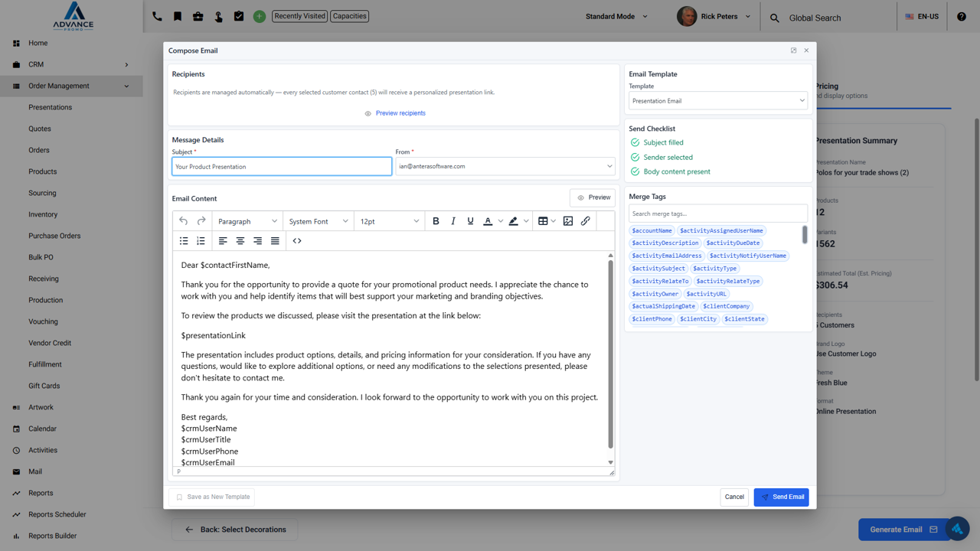The width and height of the screenshot is (980, 551).
Task: Insert a bullet list
Action: [184, 241]
